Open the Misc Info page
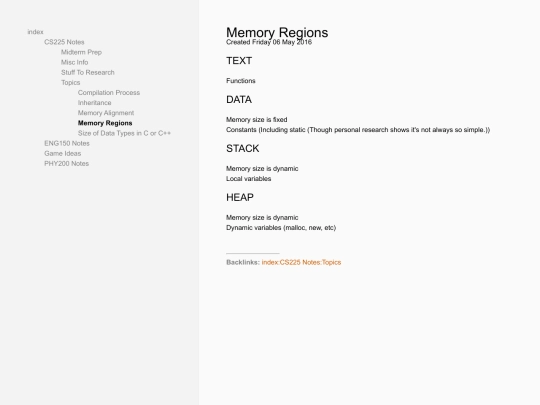540x405 pixels. tap(74, 62)
